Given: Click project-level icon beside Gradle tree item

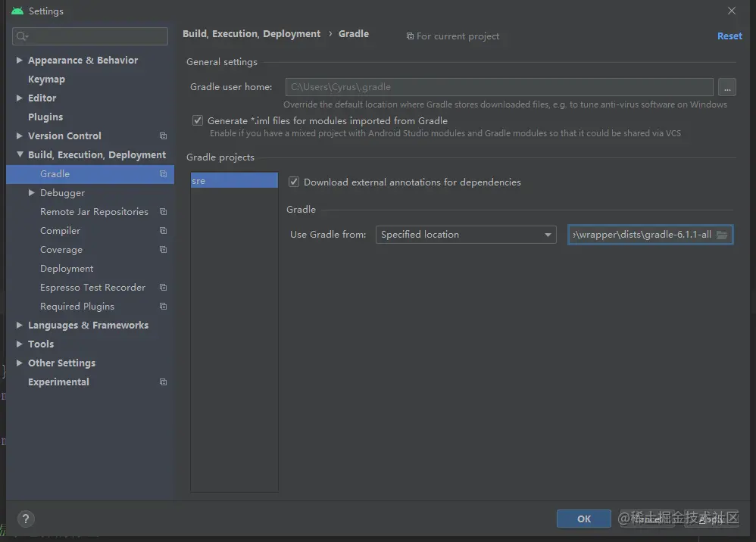Looking at the screenshot, I should pyautogui.click(x=164, y=174).
